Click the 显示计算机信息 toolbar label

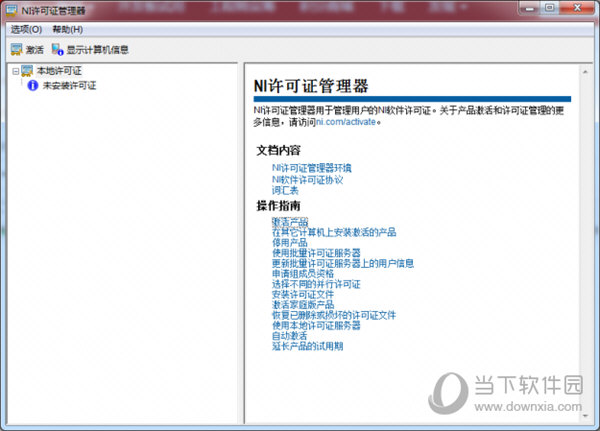[x=98, y=50]
